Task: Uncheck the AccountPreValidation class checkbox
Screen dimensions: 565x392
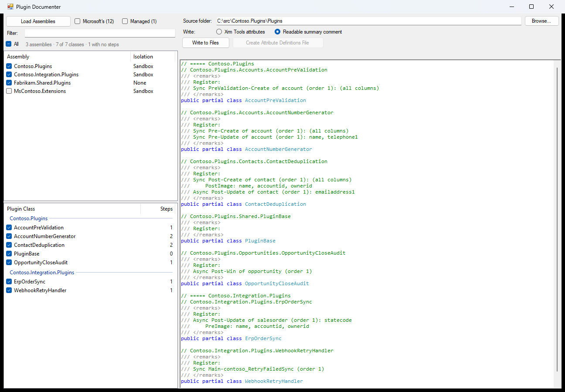Action: 9,228
